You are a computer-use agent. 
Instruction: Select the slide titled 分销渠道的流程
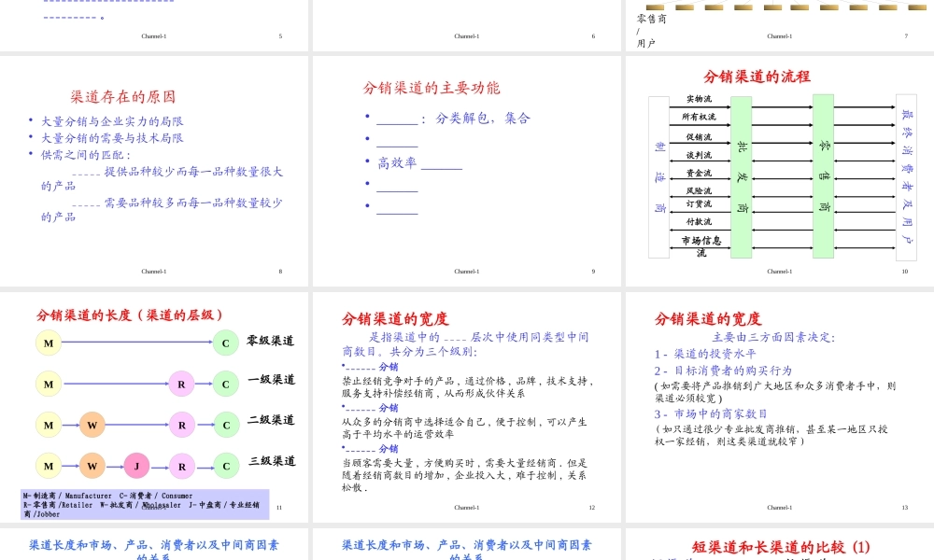(x=780, y=171)
